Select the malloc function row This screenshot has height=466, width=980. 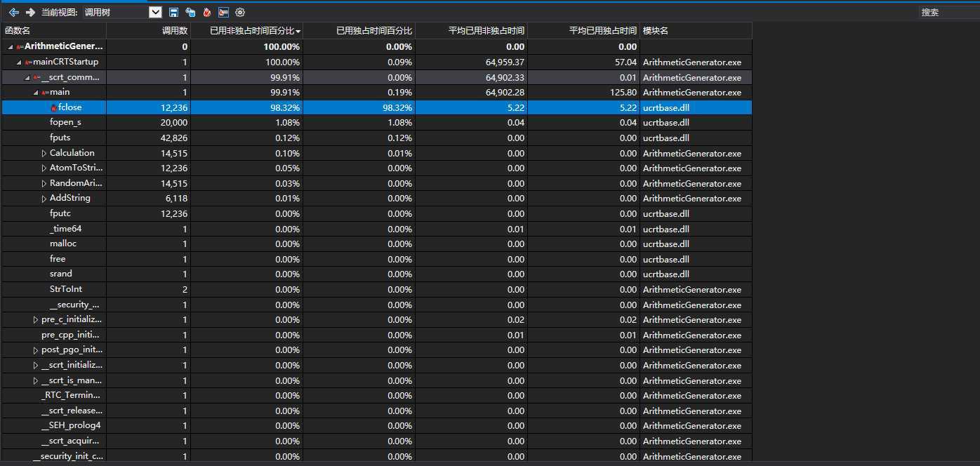pyautogui.click(x=376, y=244)
